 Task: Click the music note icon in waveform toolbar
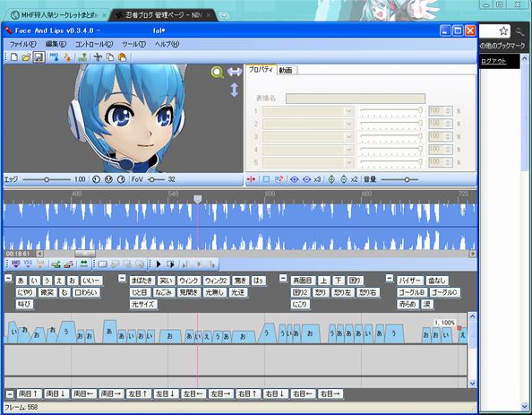279,179
